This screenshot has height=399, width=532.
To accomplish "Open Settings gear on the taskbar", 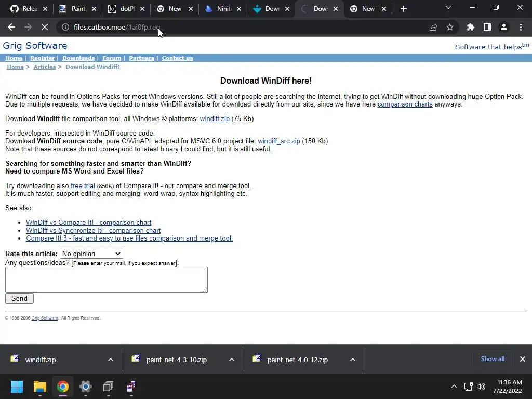I will pos(86,387).
